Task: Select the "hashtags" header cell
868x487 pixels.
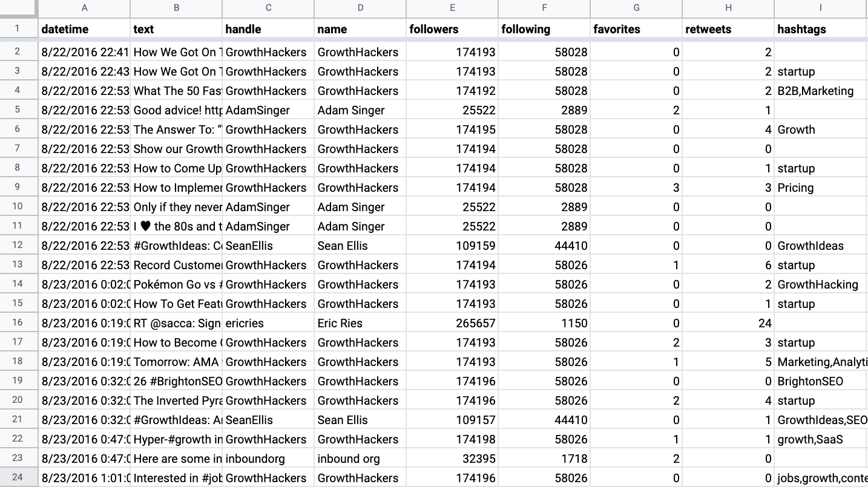Action: pyautogui.click(x=820, y=29)
